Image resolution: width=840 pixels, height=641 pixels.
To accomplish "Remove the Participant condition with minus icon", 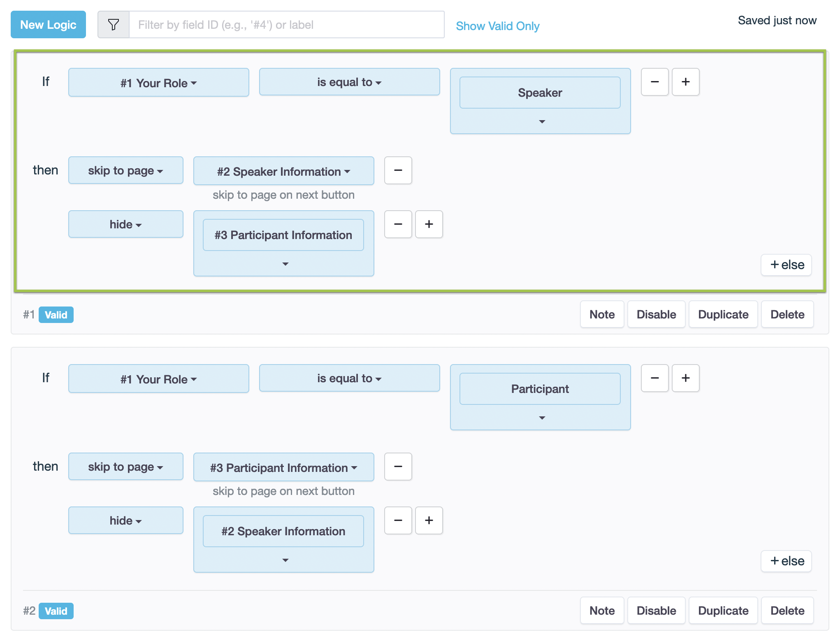I will [x=654, y=378].
